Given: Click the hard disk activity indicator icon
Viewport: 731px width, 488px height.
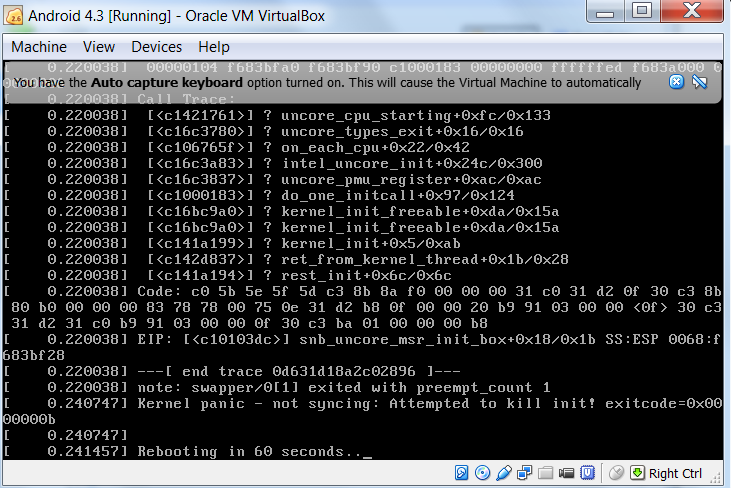Looking at the screenshot, I should [x=462, y=473].
